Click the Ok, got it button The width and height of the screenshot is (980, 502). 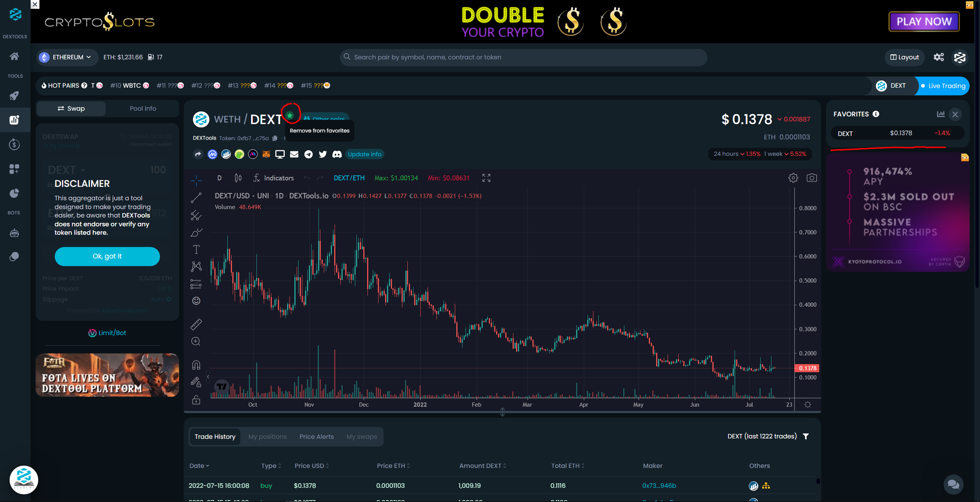(107, 257)
